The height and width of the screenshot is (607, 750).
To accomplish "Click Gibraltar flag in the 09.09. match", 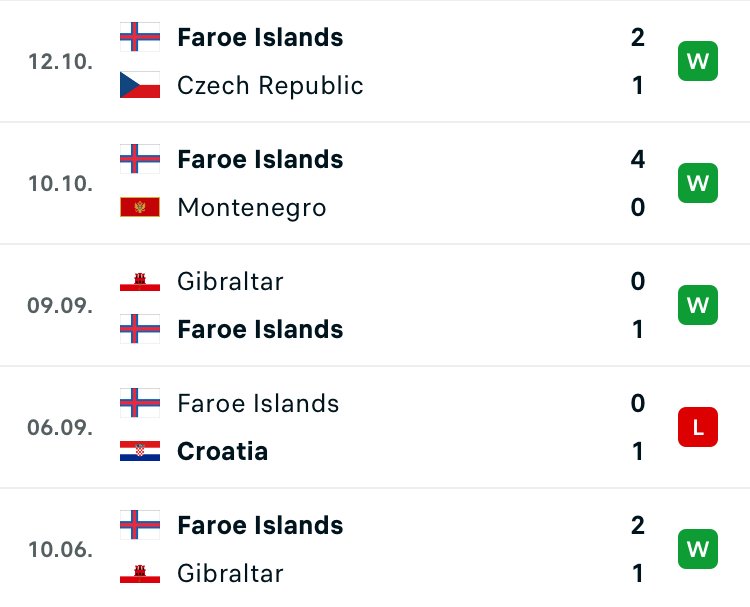I will (140, 282).
